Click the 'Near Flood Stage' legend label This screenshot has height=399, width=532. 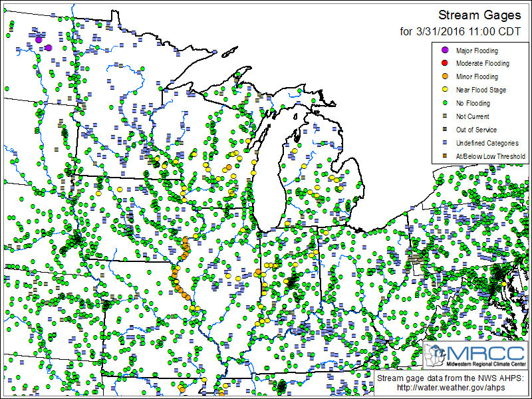pyautogui.click(x=481, y=90)
